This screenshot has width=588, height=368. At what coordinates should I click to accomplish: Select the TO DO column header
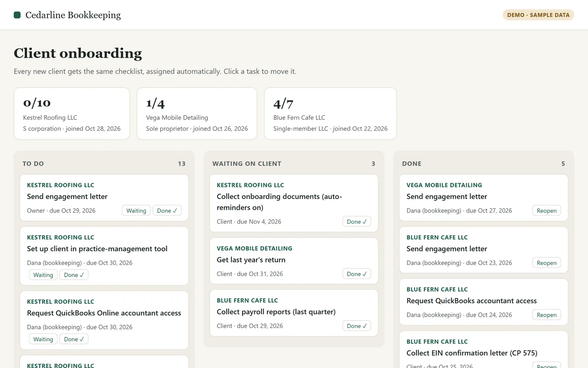click(x=33, y=164)
